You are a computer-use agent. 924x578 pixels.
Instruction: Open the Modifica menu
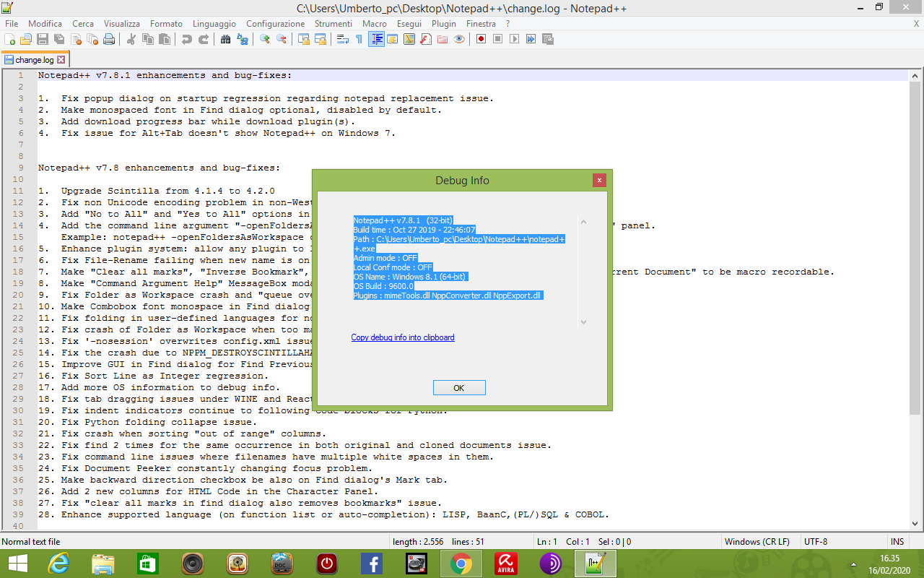(x=45, y=24)
